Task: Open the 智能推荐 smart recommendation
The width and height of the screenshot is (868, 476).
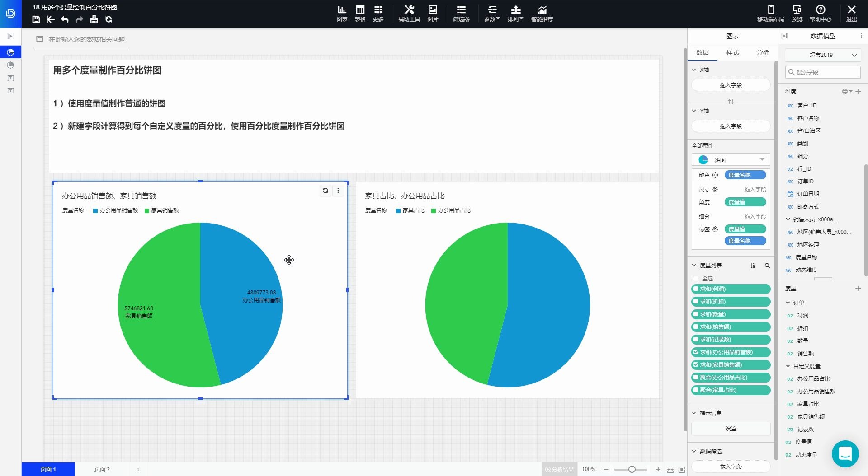Action: click(542, 14)
